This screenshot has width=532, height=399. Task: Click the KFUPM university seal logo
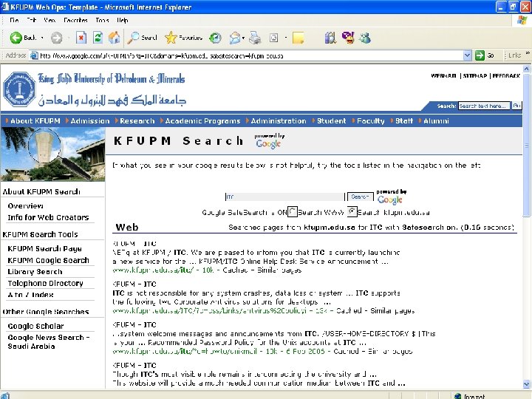click(x=19, y=89)
